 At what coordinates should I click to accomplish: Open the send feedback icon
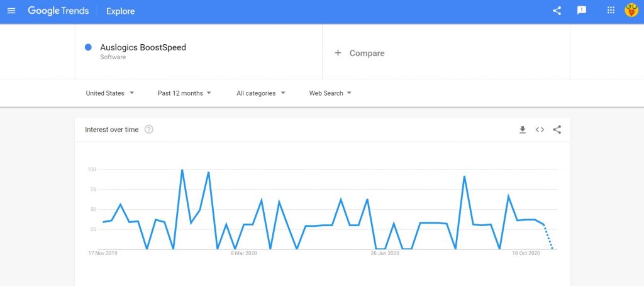582,11
